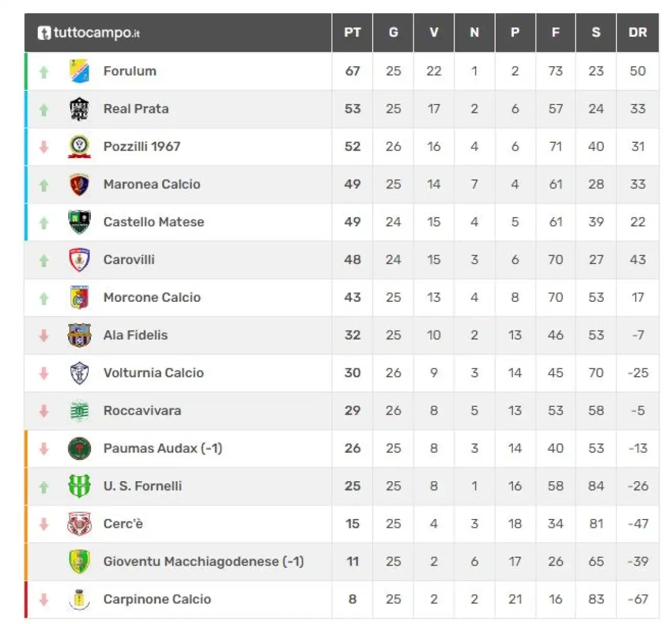
Task: Click the Carovilli team badge
Action: (79, 260)
